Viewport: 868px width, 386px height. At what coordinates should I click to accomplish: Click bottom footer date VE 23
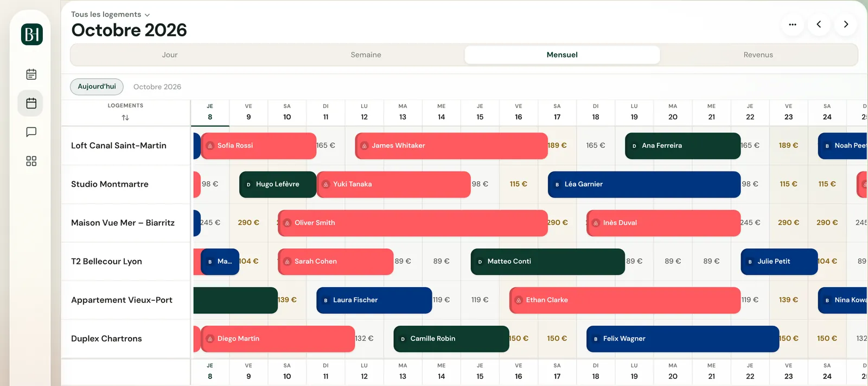point(788,372)
